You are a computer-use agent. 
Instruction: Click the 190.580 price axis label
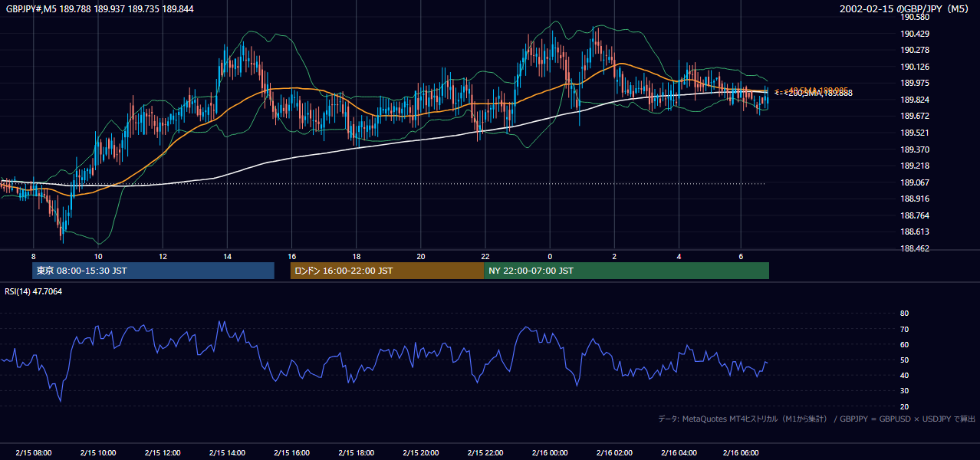point(915,18)
